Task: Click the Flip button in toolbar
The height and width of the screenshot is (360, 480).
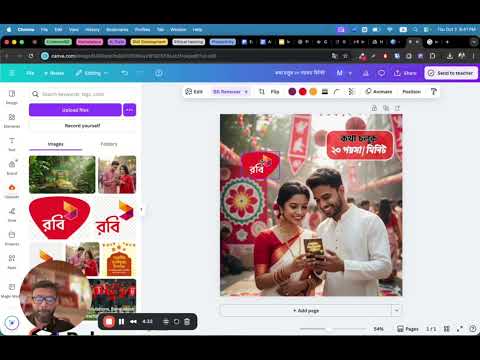Action: tap(275, 91)
